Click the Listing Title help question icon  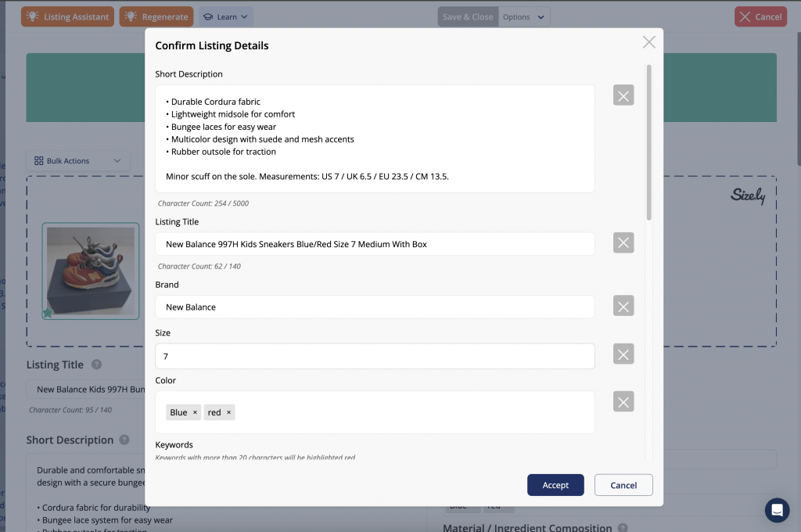pyautogui.click(x=96, y=365)
